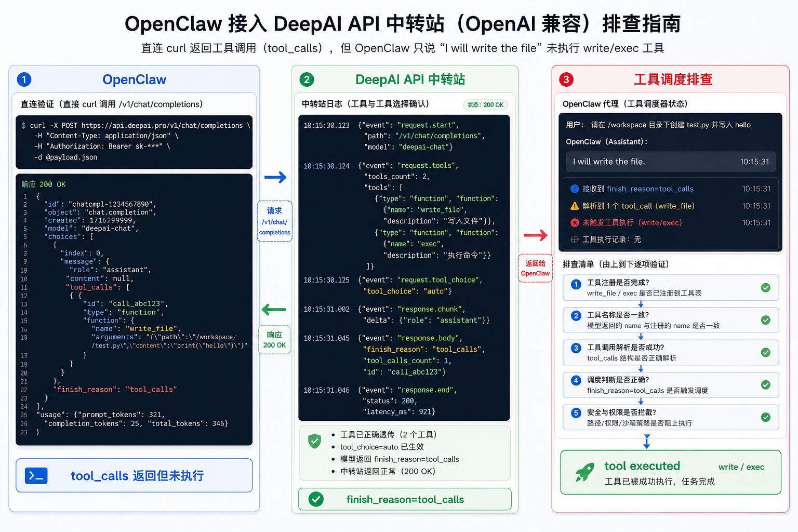Click the curl -X POST command line
The width and height of the screenshot is (798, 532).
(x=136, y=126)
